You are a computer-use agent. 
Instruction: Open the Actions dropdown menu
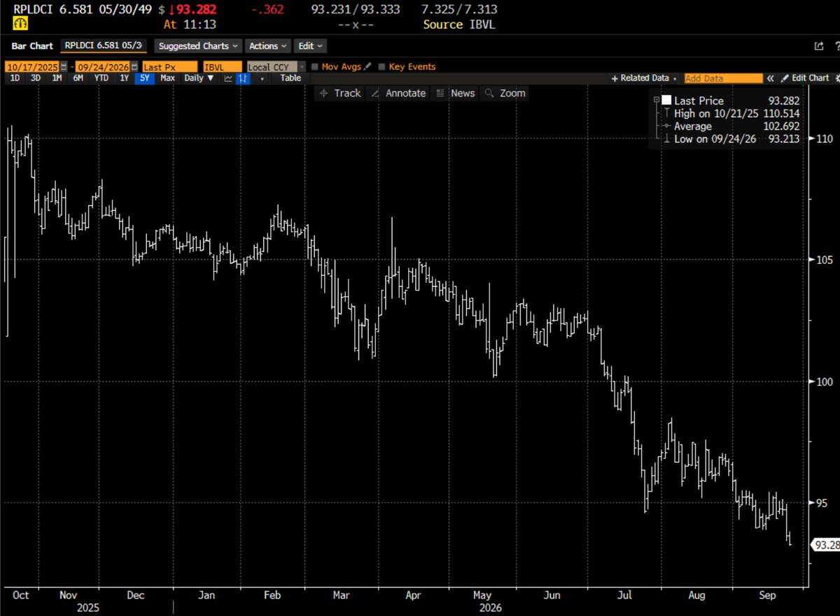click(268, 46)
